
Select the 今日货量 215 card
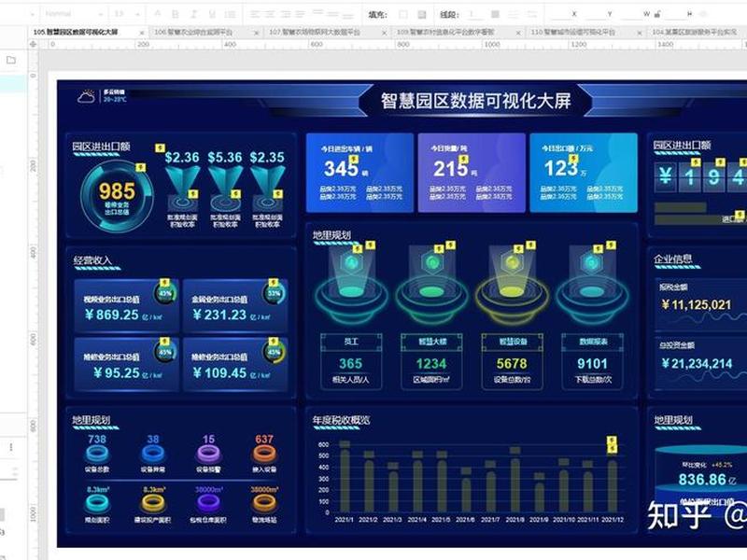472,173
